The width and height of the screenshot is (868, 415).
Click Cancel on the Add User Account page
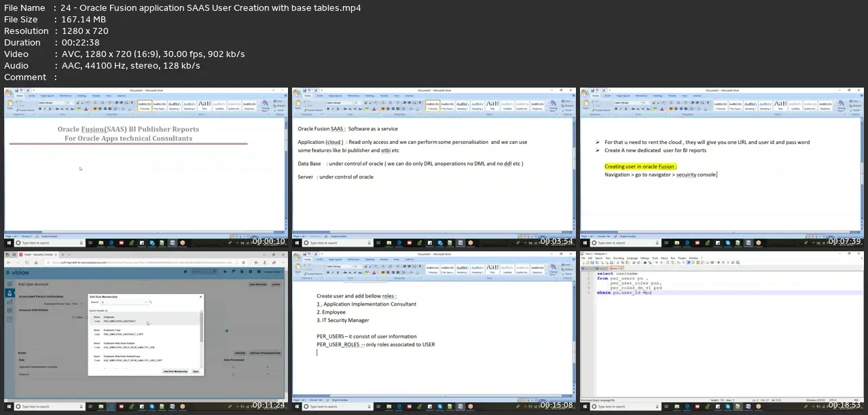(x=274, y=283)
